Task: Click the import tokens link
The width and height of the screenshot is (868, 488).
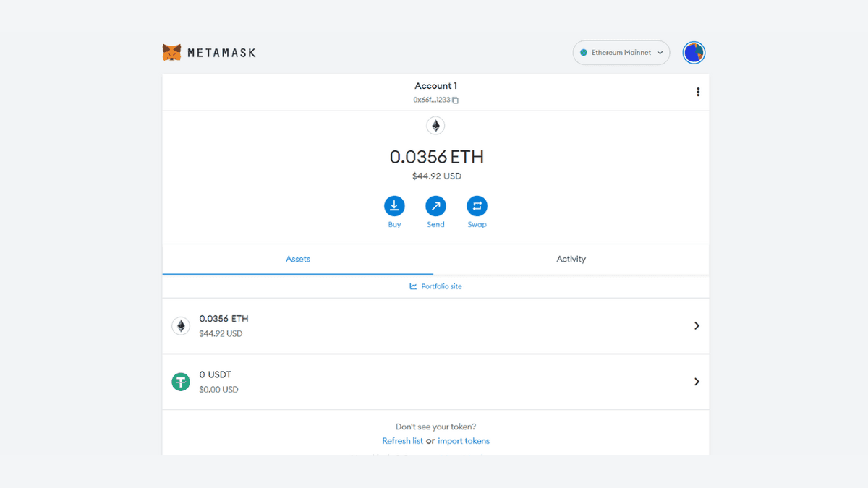Action: pos(464,441)
